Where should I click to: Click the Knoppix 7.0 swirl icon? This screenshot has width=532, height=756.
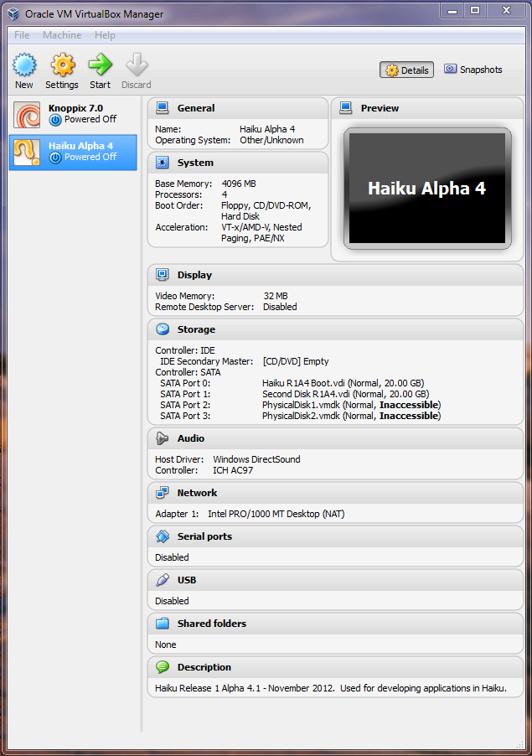(27, 115)
